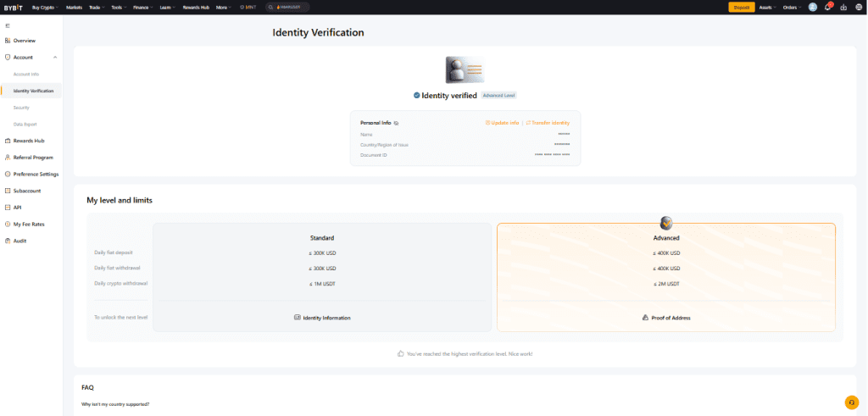Click the Subaccount icon in sidebar
The image size is (868, 416).
pyautogui.click(x=7, y=191)
